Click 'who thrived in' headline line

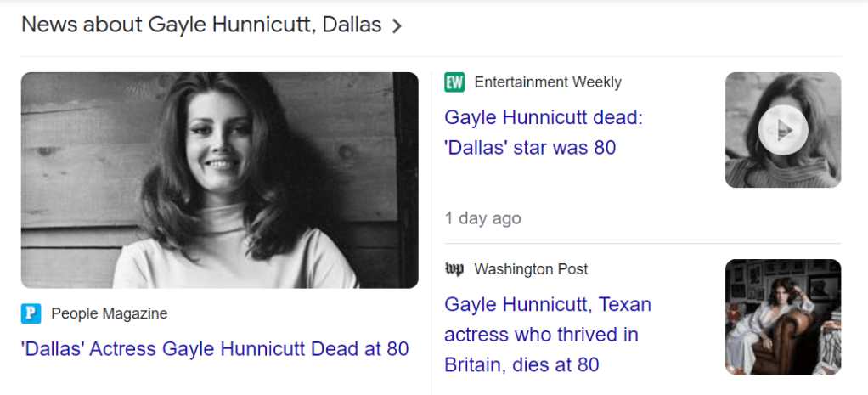[x=541, y=335]
